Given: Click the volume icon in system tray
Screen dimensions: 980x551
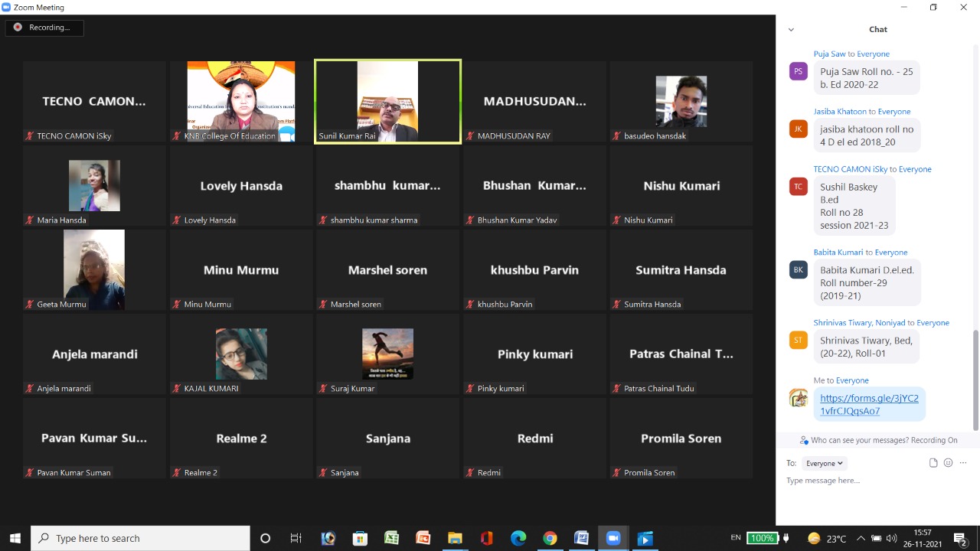Looking at the screenshot, I should [x=891, y=538].
